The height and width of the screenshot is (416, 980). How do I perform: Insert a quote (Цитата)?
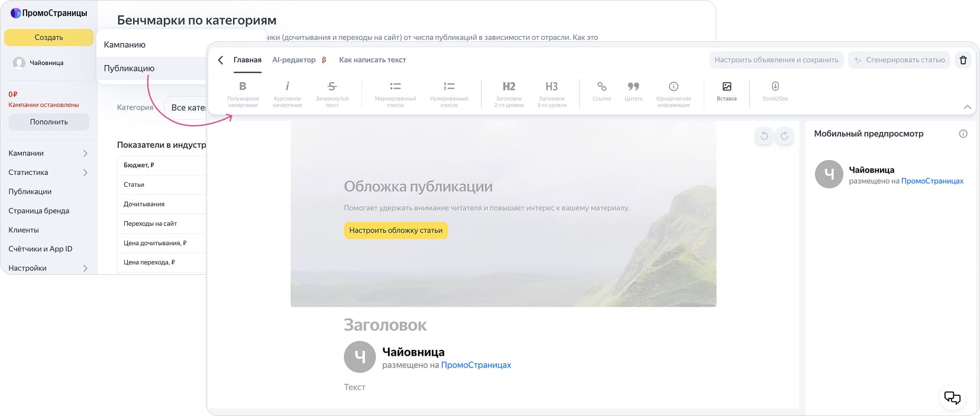click(633, 92)
